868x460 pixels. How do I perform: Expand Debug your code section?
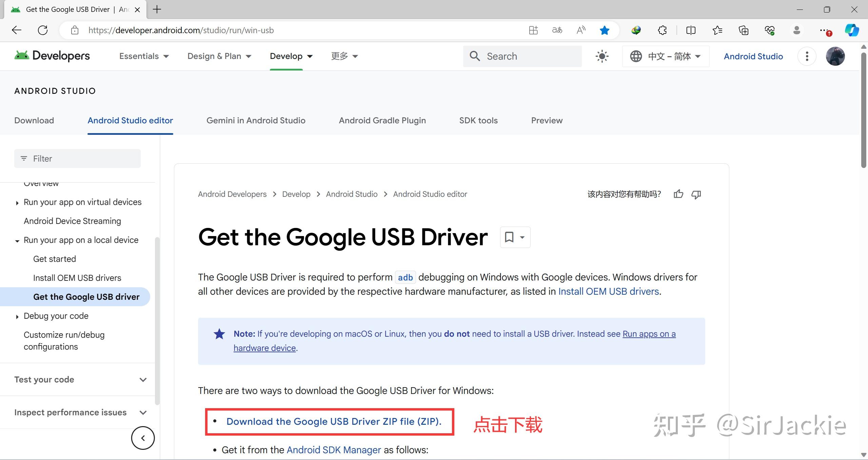coord(17,317)
